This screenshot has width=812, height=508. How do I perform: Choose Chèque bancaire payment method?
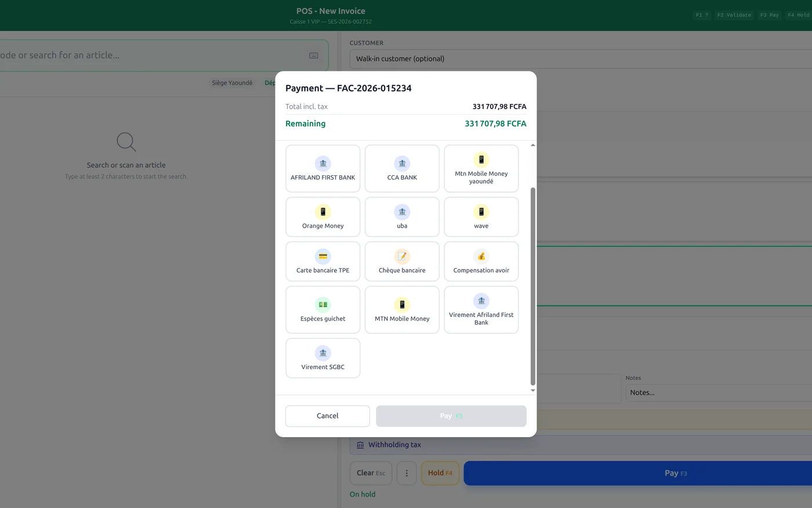coord(402,261)
